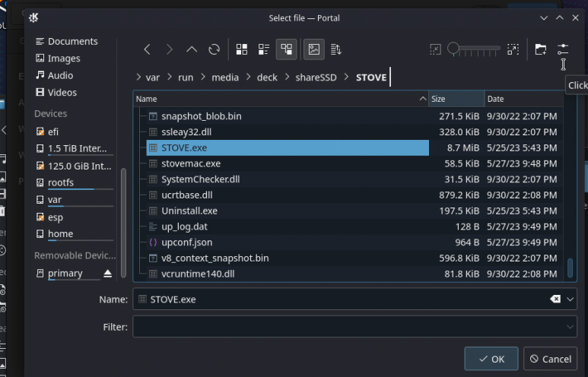Image resolution: width=588 pixels, height=377 pixels.
Task: Open the options configure icon
Action: [x=563, y=49]
